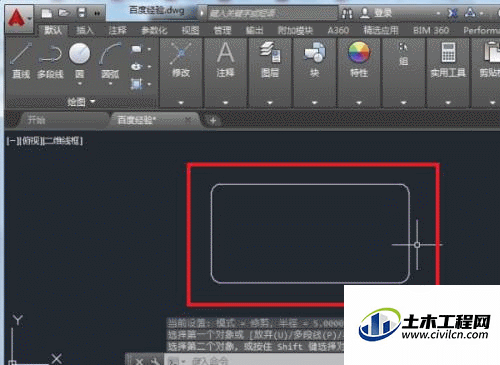The width and height of the screenshot is (500, 365).
Task: Select the 圆 (Circle) tool
Action: pos(79,61)
